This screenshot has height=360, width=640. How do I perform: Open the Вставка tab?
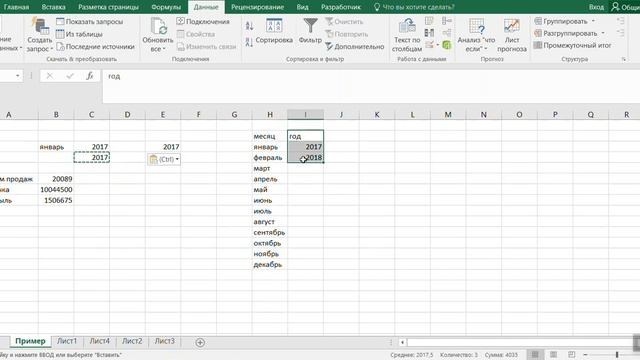click(x=53, y=7)
